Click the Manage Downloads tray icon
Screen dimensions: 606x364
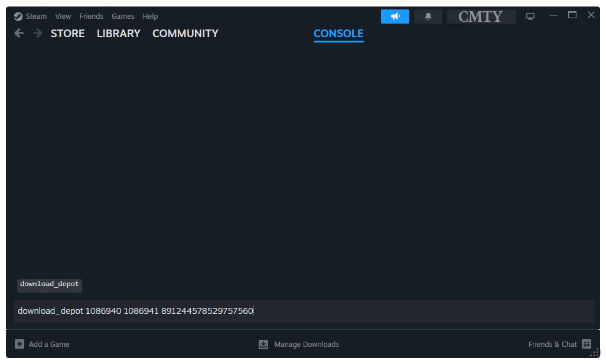coord(263,345)
